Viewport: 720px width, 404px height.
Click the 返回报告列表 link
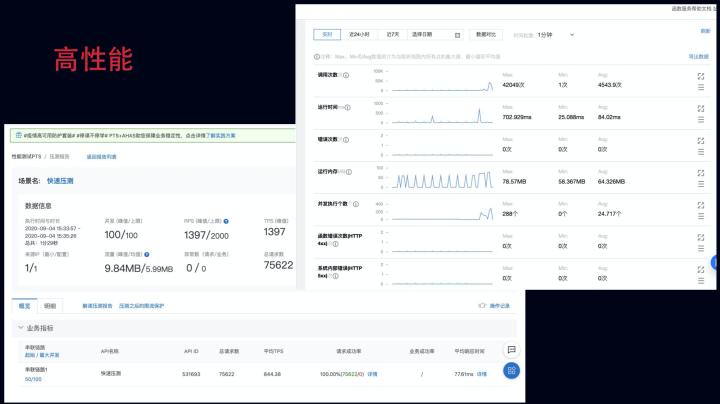pyautogui.click(x=101, y=157)
